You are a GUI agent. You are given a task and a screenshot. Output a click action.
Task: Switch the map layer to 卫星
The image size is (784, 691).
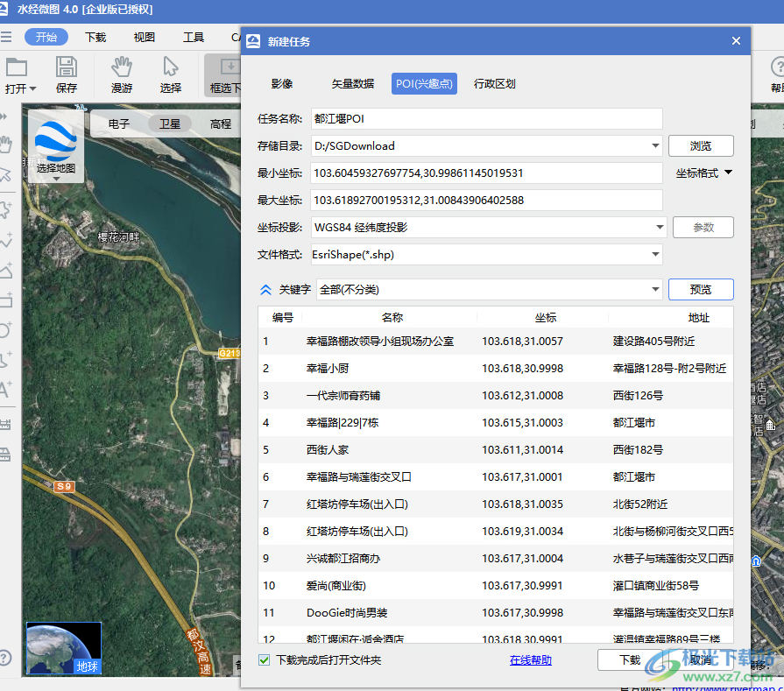tap(170, 123)
